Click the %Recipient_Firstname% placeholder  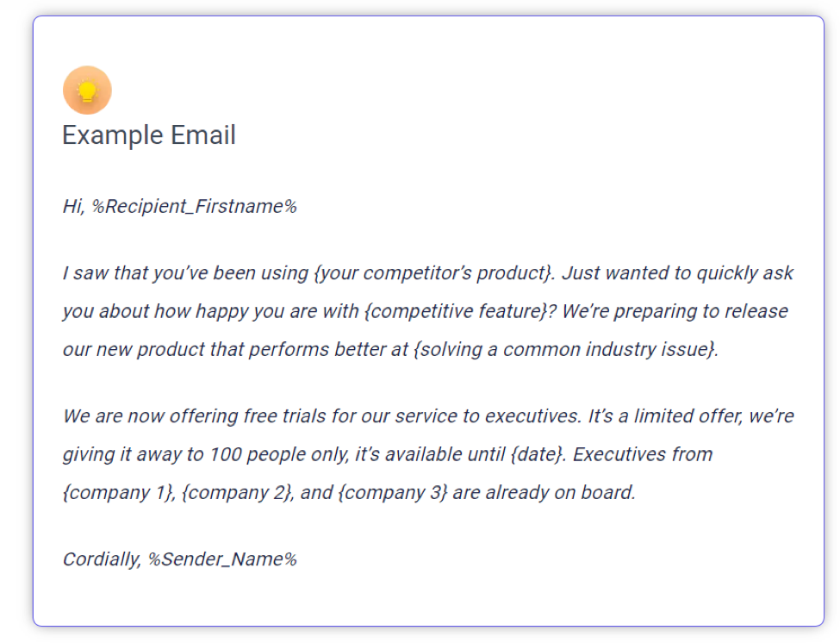click(x=194, y=207)
